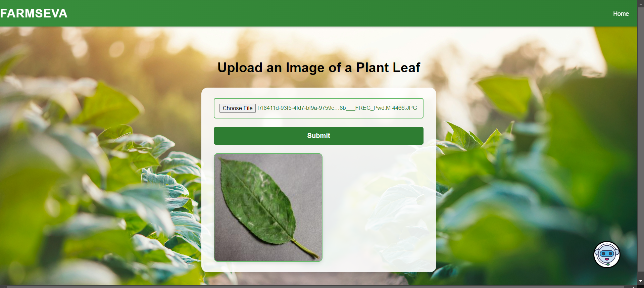Click the empty green navbar area
644x288 pixels.
coord(336,13)
